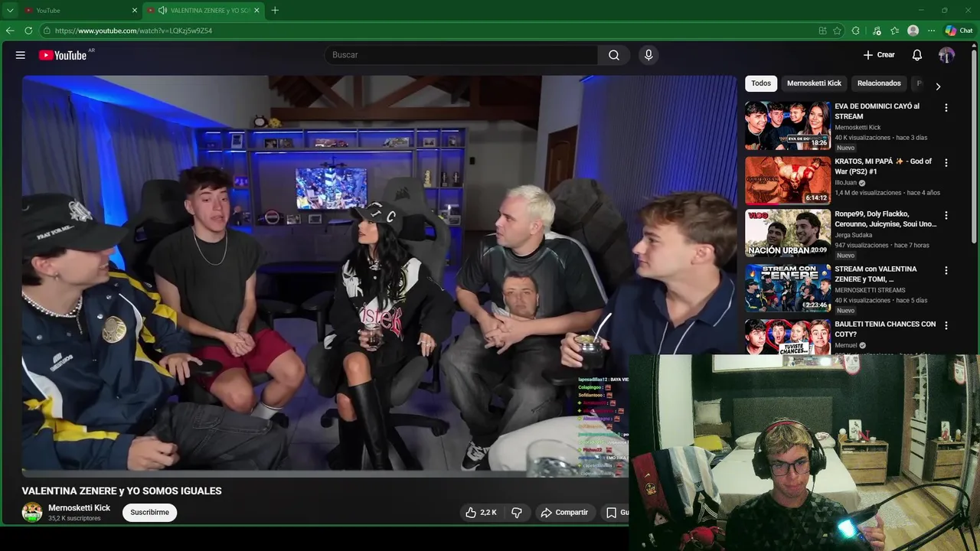Viewport: 980px width, 551px height.
Task: Like the video with thumbs-up
Action: click(482, 513)
